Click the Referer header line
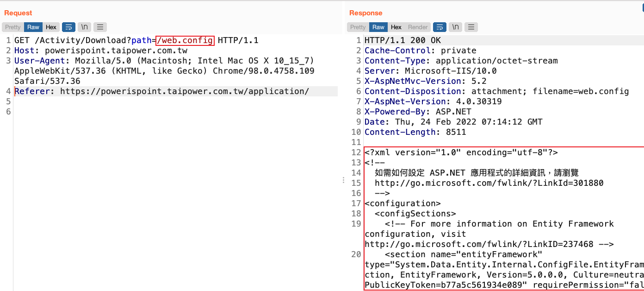This screenshot has width=644, height=291. click(x=161, y=91)
